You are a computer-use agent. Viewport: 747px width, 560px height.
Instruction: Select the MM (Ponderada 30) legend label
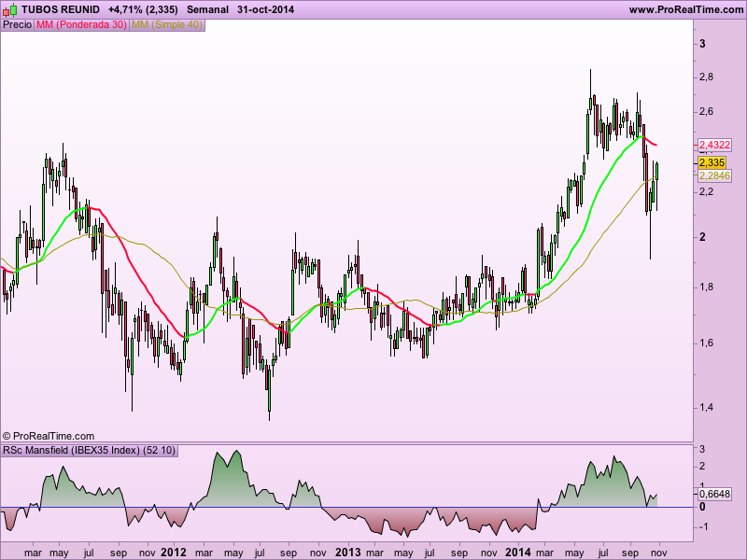point(81,25)
